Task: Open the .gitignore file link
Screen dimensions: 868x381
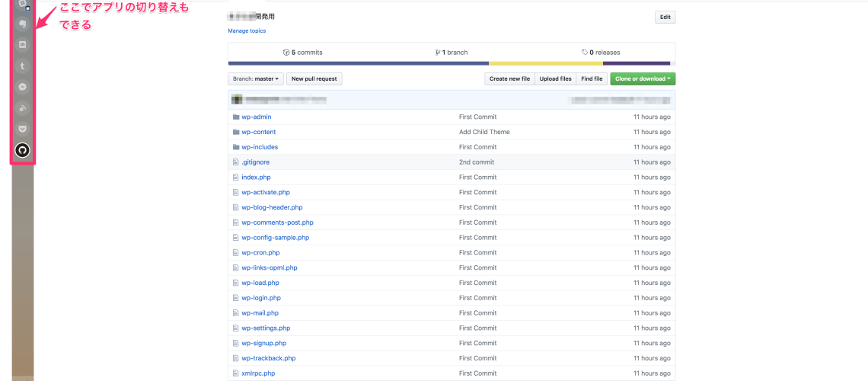Action: point(255,162)
